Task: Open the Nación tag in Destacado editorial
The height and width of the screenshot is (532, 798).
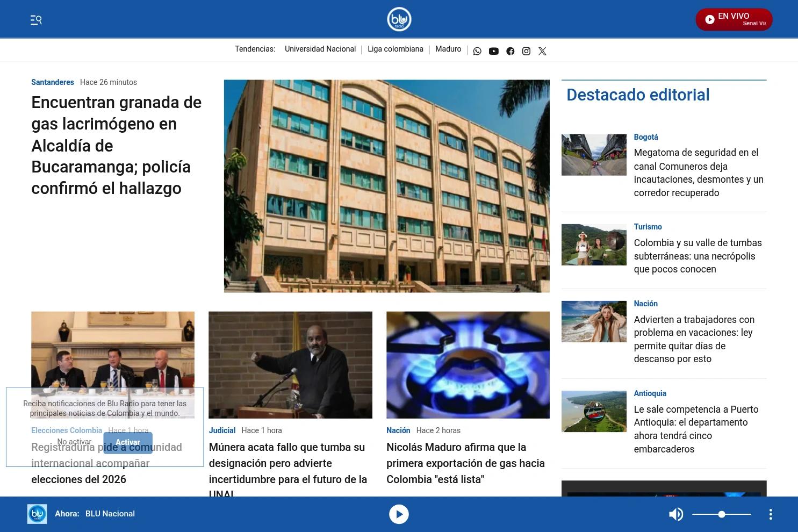Action: point(646,304)
